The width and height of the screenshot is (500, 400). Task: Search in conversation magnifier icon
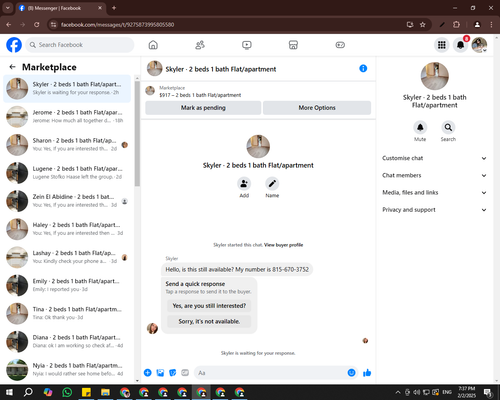[448, 127]
